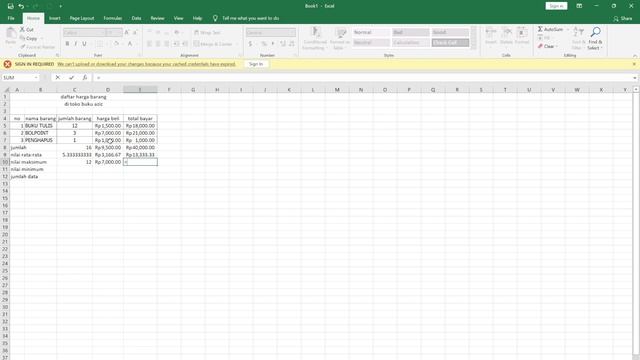Switch to the Data tab
640x360 pixels.
136,18
